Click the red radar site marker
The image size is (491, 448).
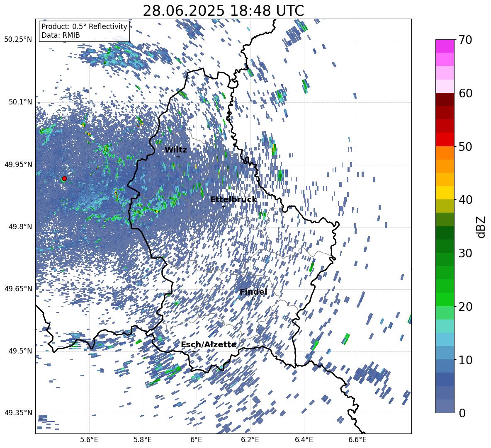point(64,179)
